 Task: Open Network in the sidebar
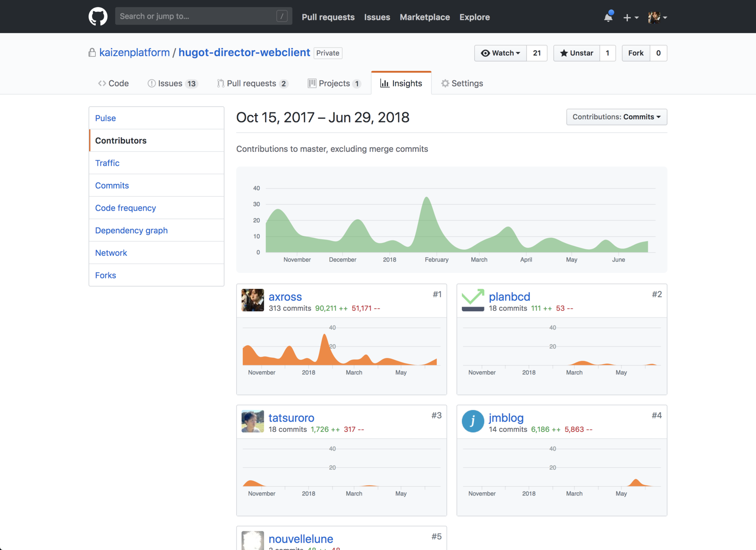coord(156,253)
